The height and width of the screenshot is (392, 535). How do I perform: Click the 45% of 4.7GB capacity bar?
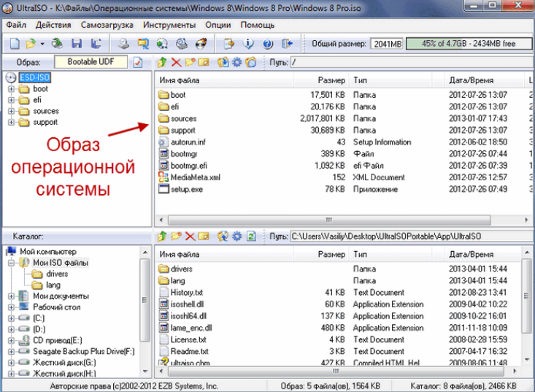pyautogui.click(x=469, y=44)
